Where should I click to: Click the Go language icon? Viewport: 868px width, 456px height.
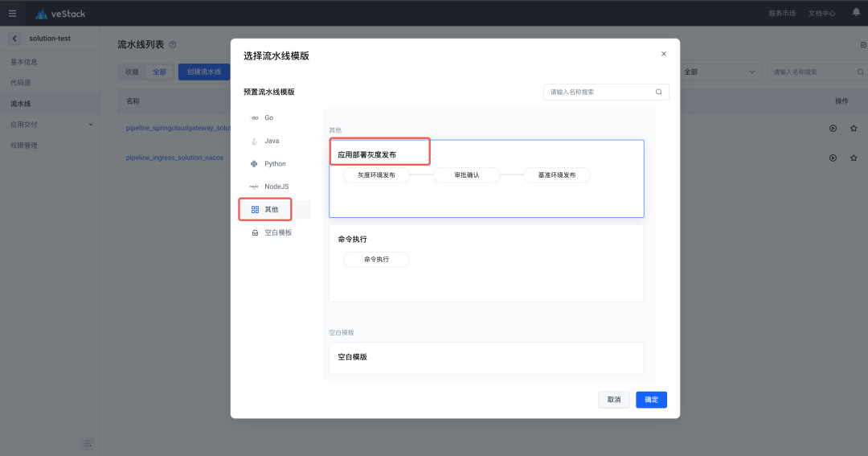pyautogui.click(x=254, y=117)
